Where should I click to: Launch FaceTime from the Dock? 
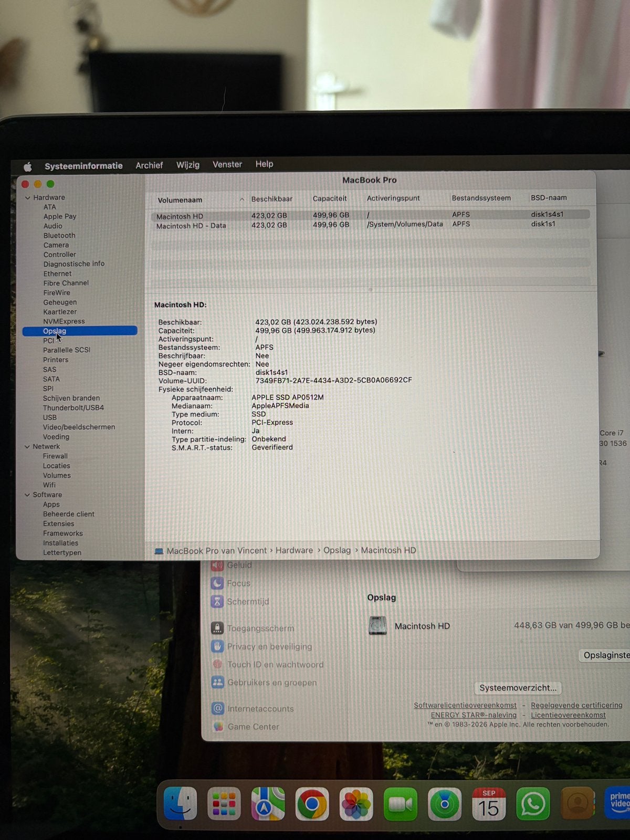click(400, 804)
